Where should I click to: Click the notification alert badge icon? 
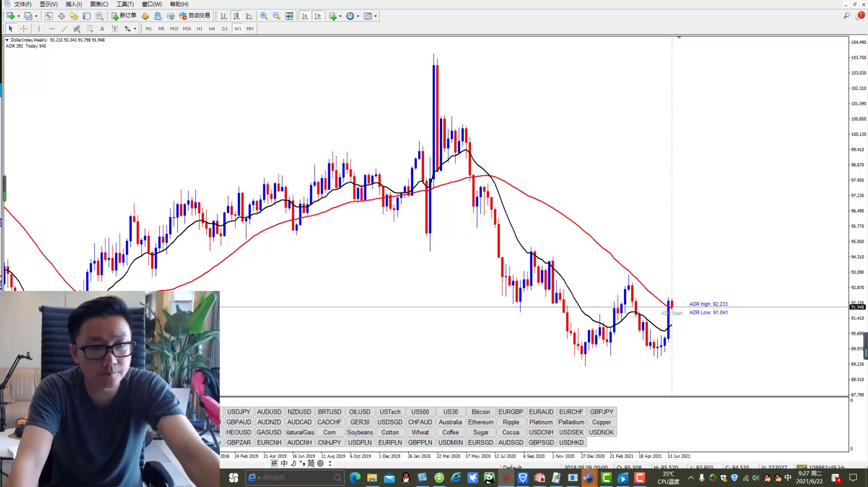point(860,15)
